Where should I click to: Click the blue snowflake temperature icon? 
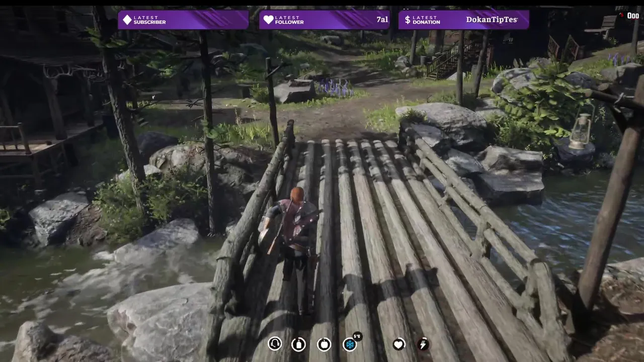349,344
